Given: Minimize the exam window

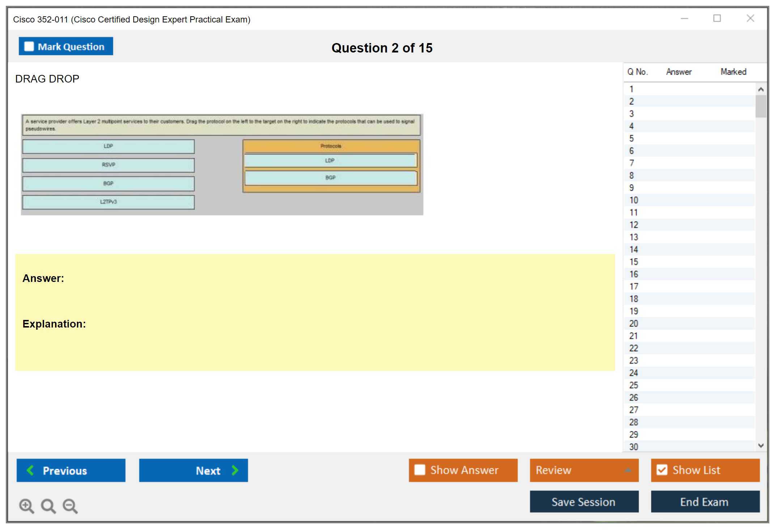Looking at the screenshot, I should [x=684, y=18].
